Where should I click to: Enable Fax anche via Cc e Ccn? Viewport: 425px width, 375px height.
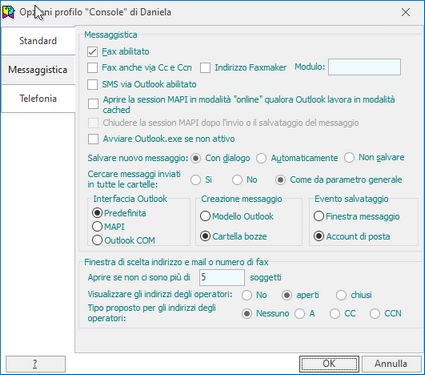[92, 68]
